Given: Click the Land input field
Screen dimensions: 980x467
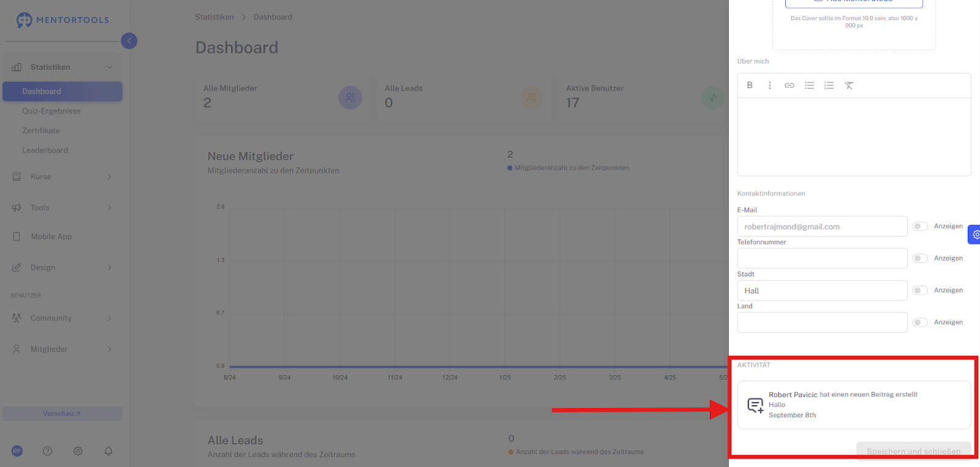Looking at the screenshot, I should pyautogui.click(x=822, y=322).
